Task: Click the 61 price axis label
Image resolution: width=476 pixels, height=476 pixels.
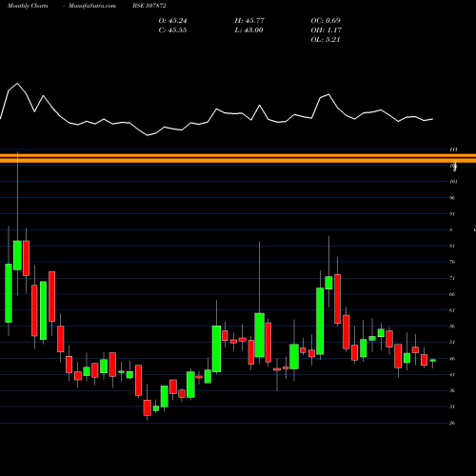Action: tap(452, 310)
